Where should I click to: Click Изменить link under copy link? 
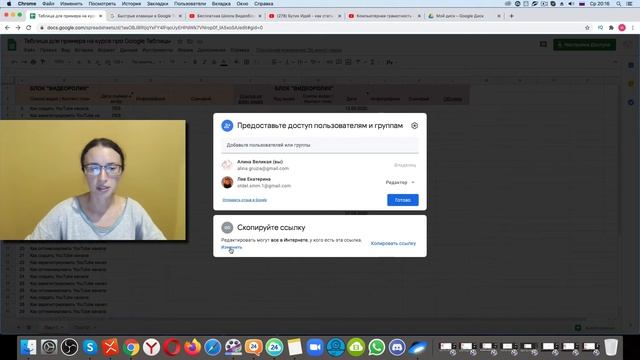tap(231, 247)
